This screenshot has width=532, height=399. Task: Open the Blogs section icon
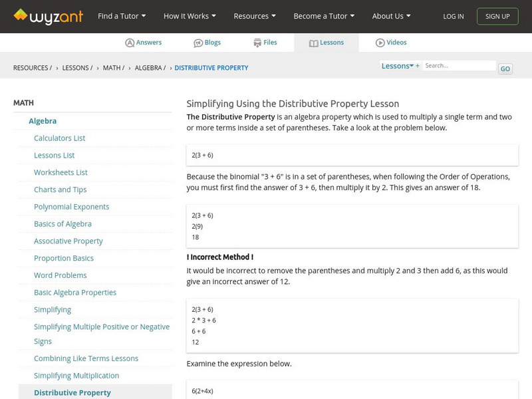198,43
